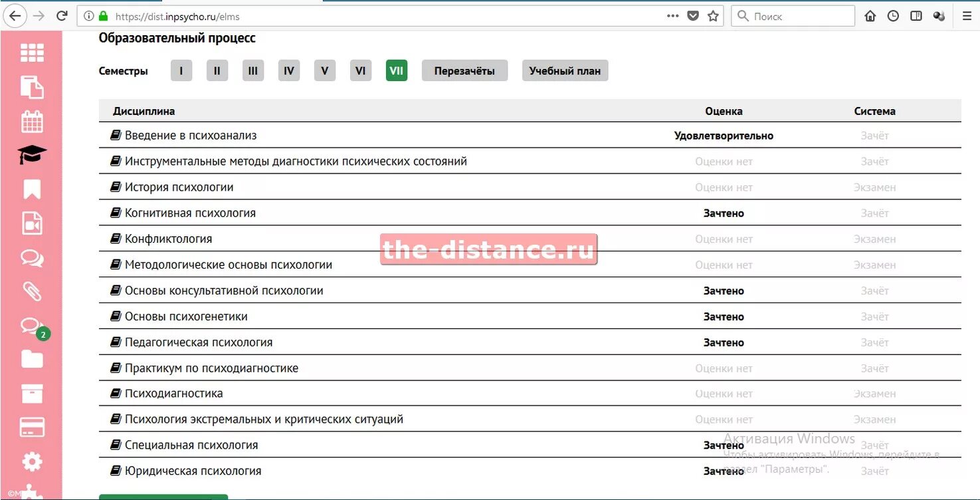Open page actions three-dots menu

[x=673, y=16]
